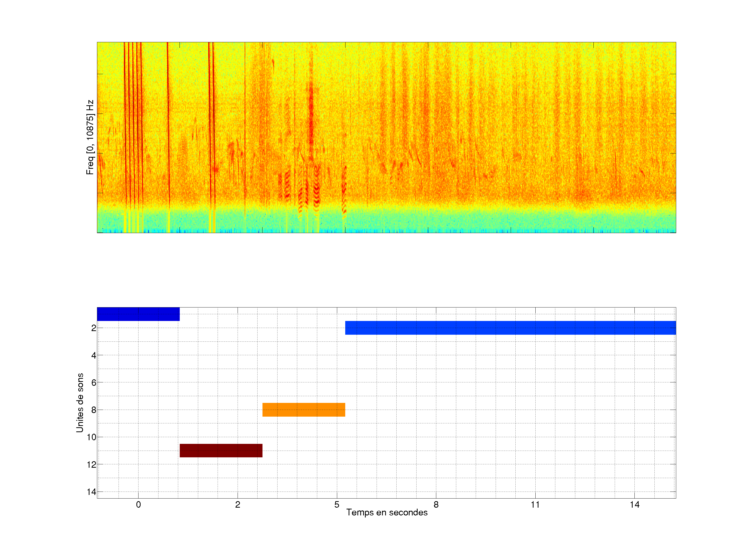Click the y-axis tick label 10
The height and width of the screenshot is (560, 747).
92,437
